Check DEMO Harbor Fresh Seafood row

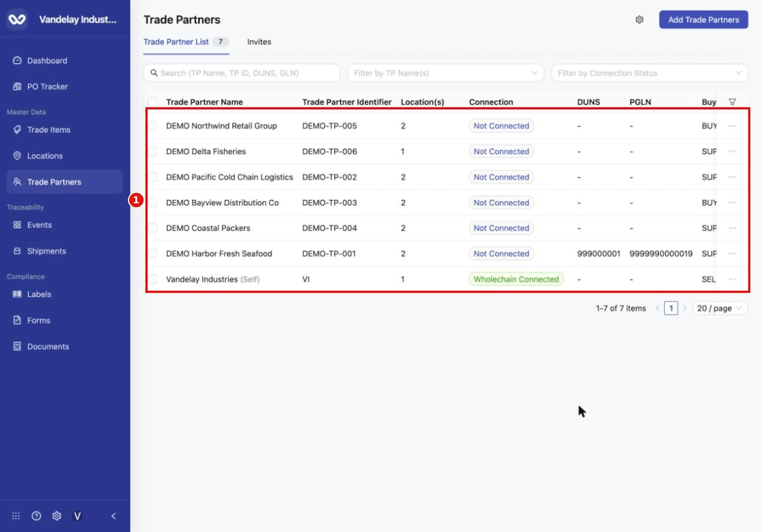click(152, 253)
